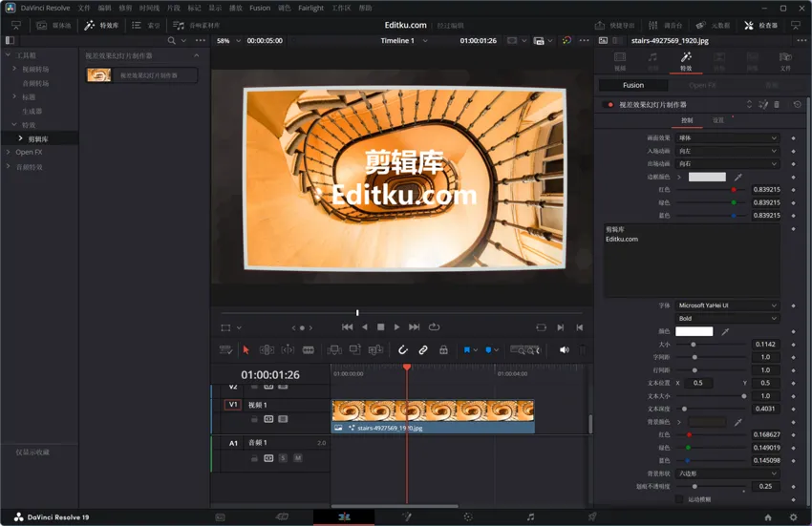
Task: Play the timeline forward
Action: click(x=396, y=327)
